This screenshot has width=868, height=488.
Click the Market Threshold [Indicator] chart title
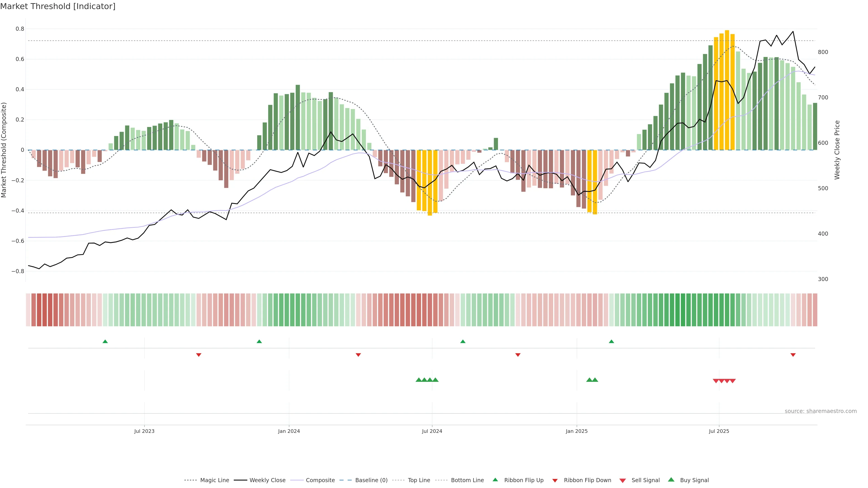[x=58, y=6]
